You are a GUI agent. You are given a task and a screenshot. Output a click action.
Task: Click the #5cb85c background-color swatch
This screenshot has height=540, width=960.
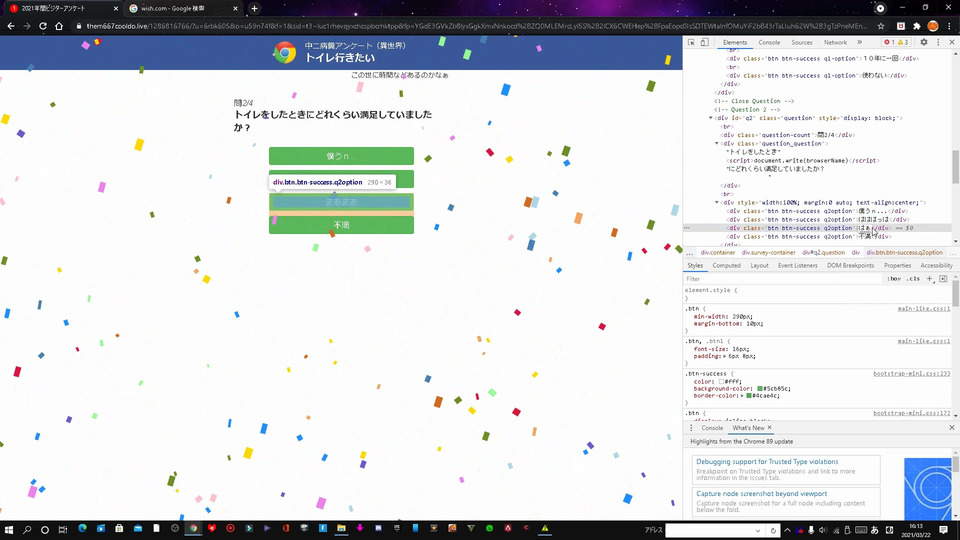pos(760,388)
